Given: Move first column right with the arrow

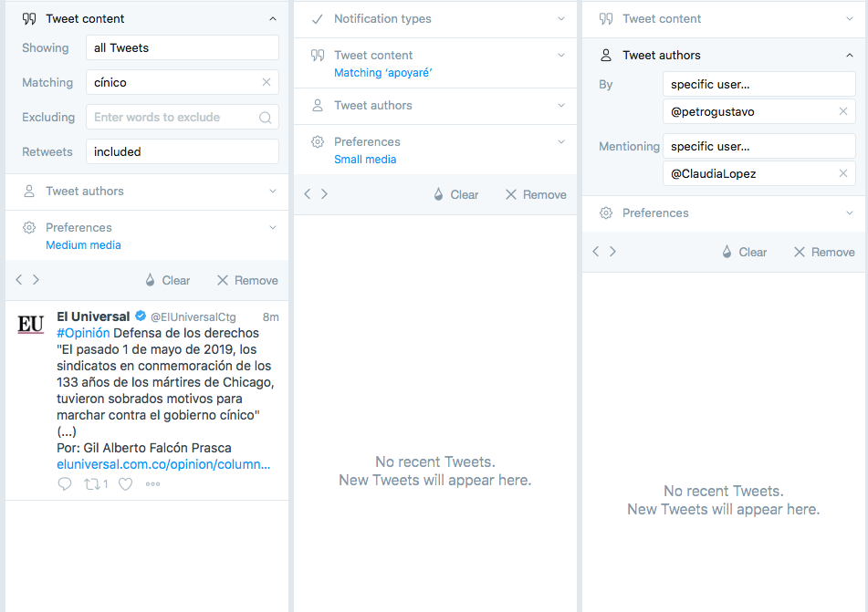Looking at the screenshot, I should point(36,280).
